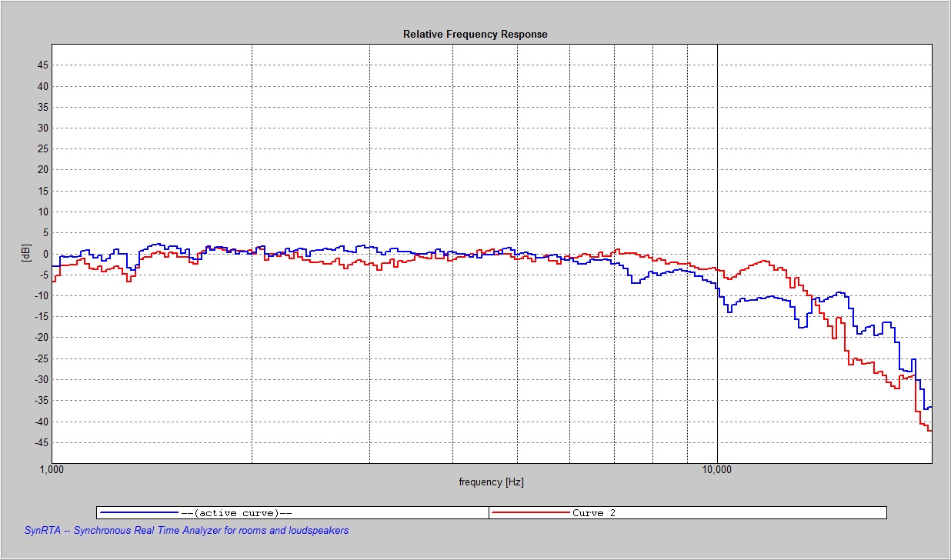Click the '-40' dB tick label
Screen dimensions: 951x560
coord(42,422)
